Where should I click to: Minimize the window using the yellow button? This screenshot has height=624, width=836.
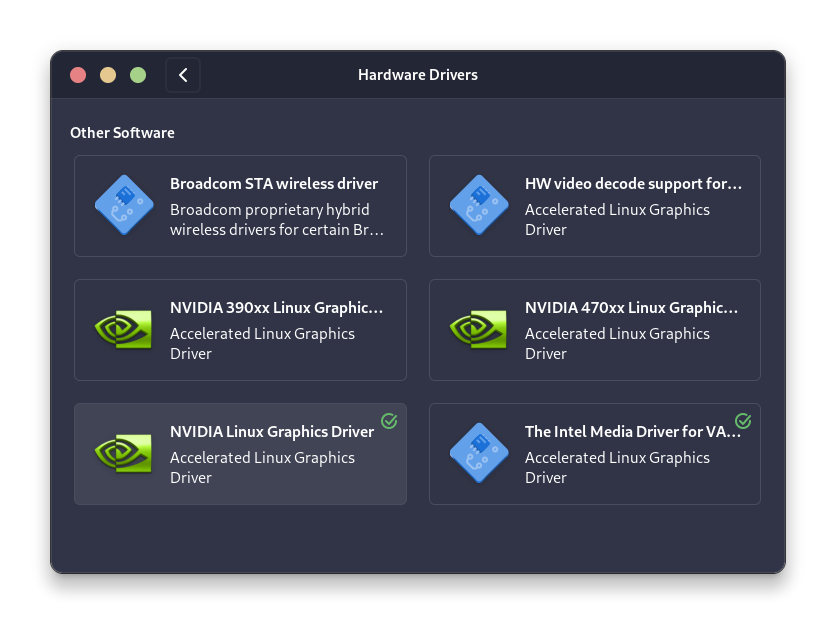[108, 75]
